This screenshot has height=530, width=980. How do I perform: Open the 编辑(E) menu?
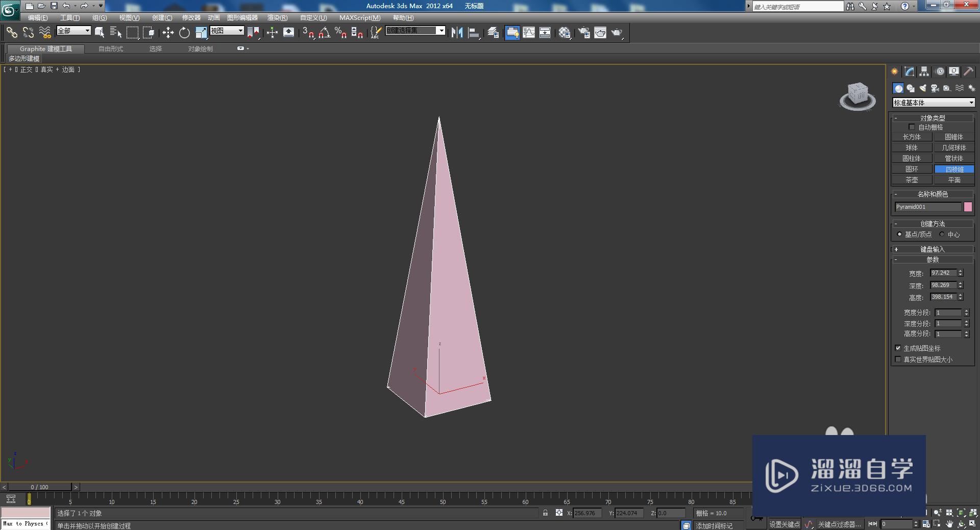click(38, 18)
